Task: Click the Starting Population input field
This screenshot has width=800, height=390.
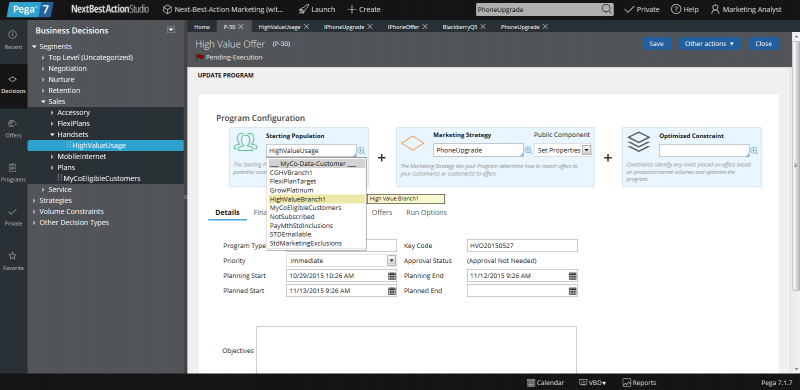Action: (311, 151)
